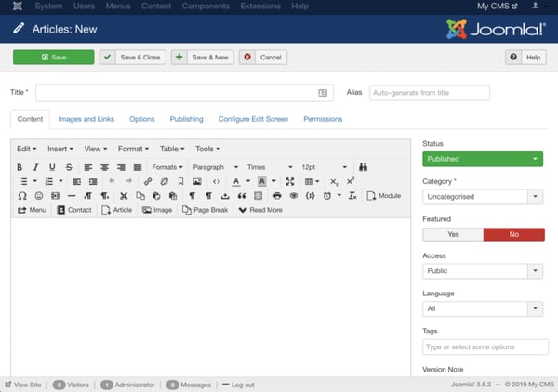Open the Language All dropdown
The image size is (558, 392).
click(x=483, y=308)
